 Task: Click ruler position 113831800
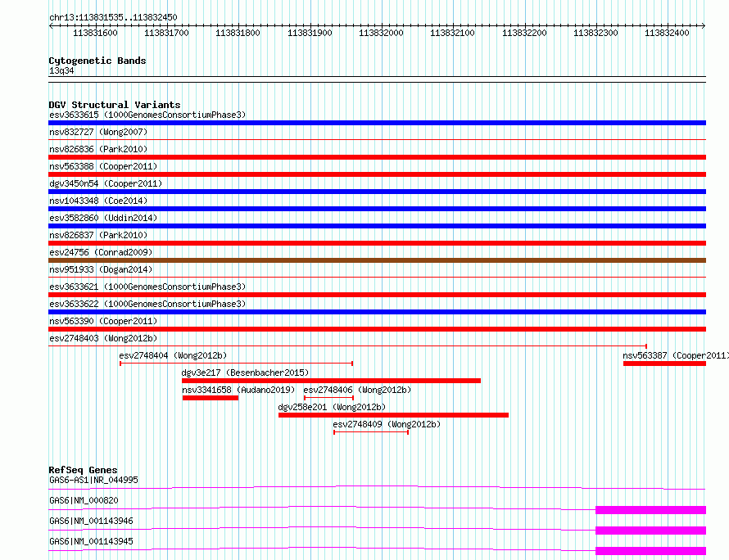(x=238, y=33)
